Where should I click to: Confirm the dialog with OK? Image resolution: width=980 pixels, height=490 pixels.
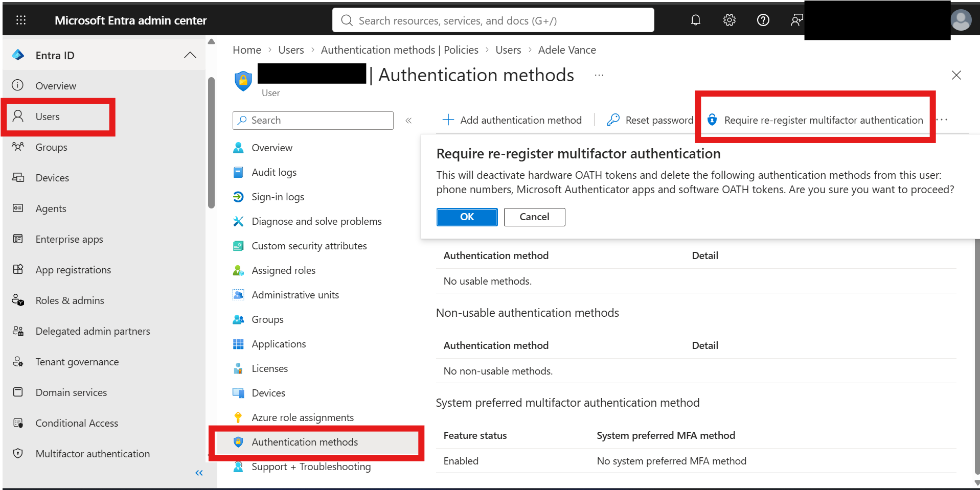467,217
